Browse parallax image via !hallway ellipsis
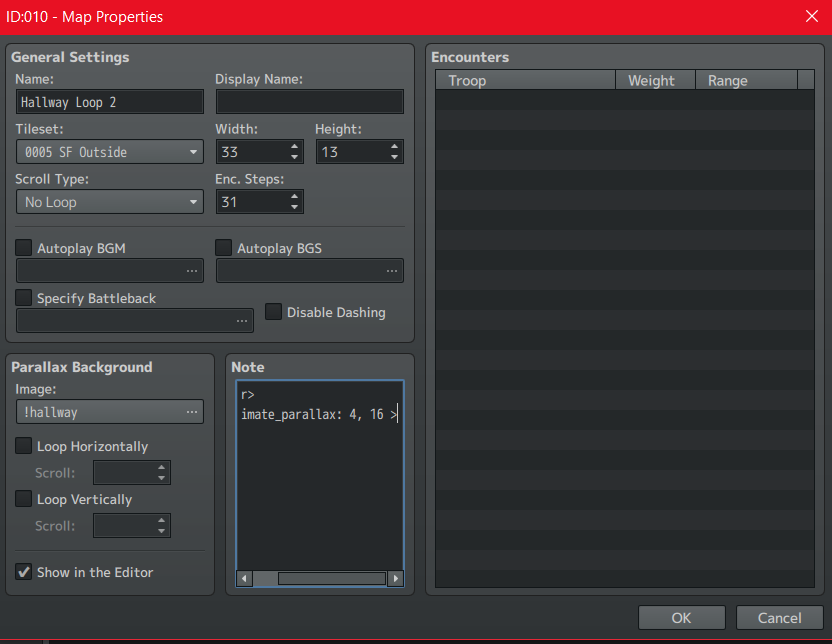The width and height of the screenshot is (832, 644). [x=192, y=412]
